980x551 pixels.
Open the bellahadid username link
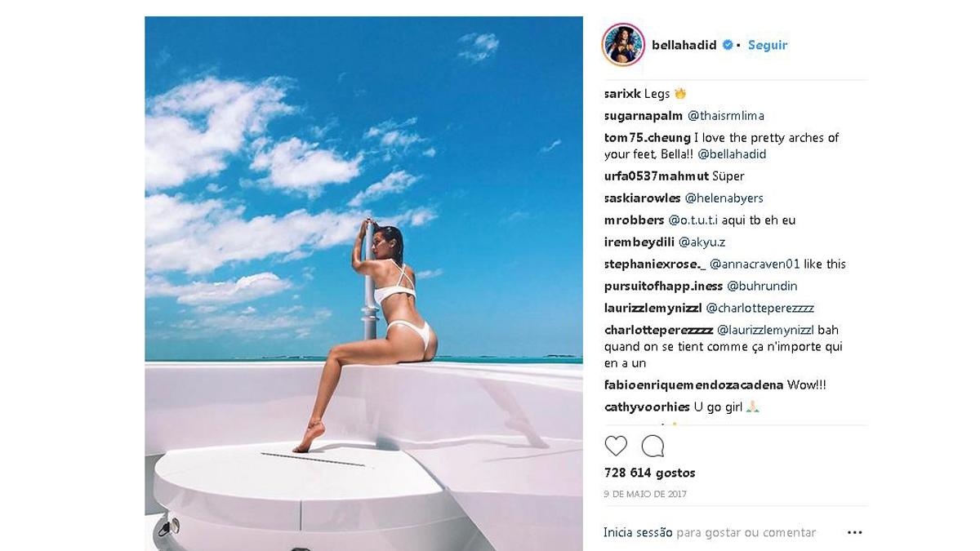[684, 45]
